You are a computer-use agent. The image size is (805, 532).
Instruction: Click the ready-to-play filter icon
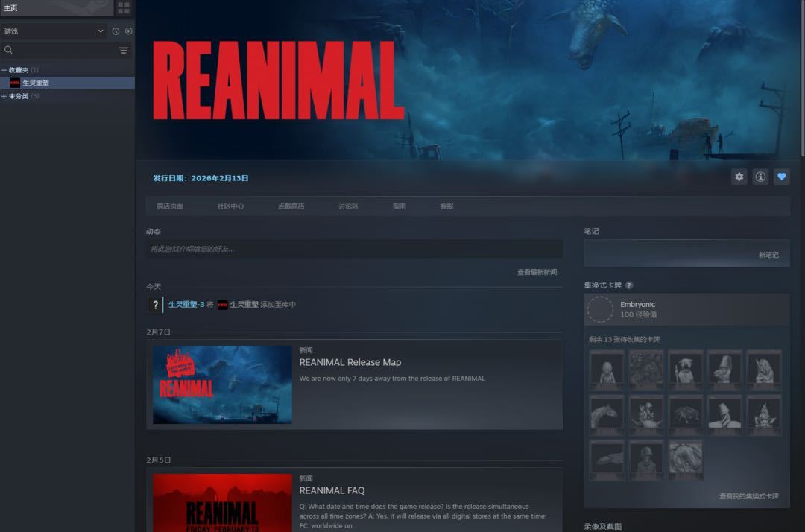129,31
